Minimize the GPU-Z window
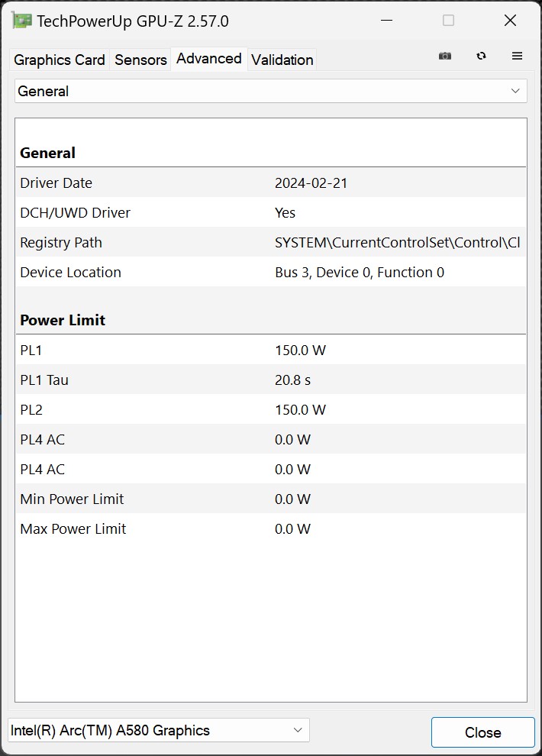Viewport: 542px width, 756px height. 386,21
